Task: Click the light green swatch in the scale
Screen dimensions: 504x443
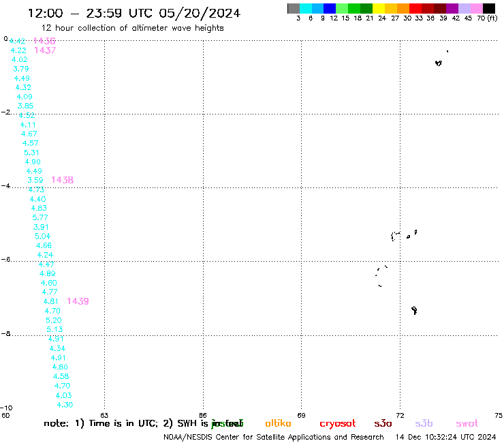Action: pos(342,8)
